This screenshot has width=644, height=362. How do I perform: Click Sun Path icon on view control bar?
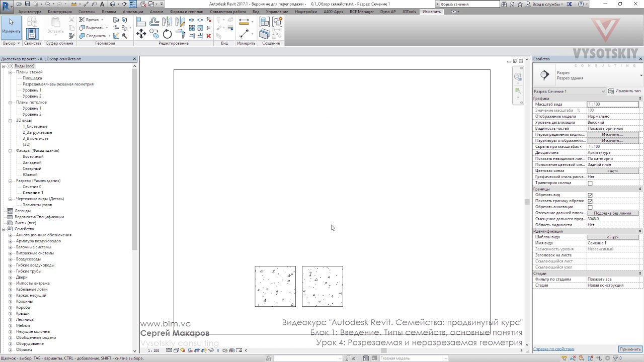coord(182,350)
